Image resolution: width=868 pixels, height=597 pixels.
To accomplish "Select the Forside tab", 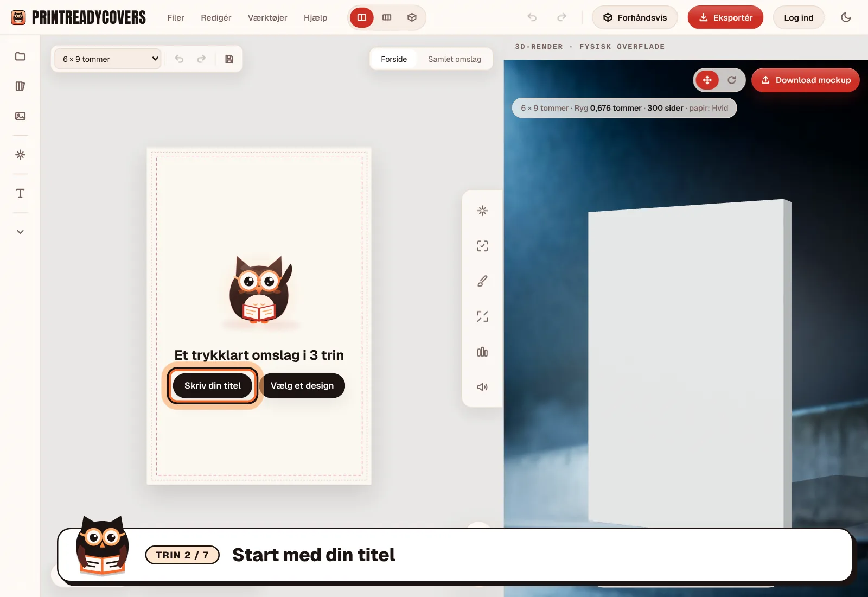I will coord(394,59).
